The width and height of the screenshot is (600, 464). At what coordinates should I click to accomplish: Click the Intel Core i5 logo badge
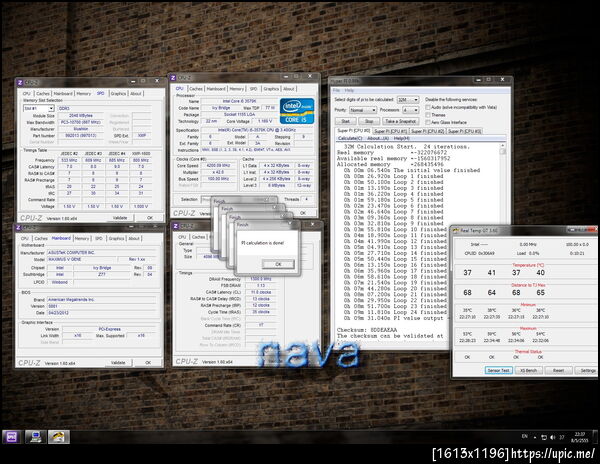click(x=297, y=111)
